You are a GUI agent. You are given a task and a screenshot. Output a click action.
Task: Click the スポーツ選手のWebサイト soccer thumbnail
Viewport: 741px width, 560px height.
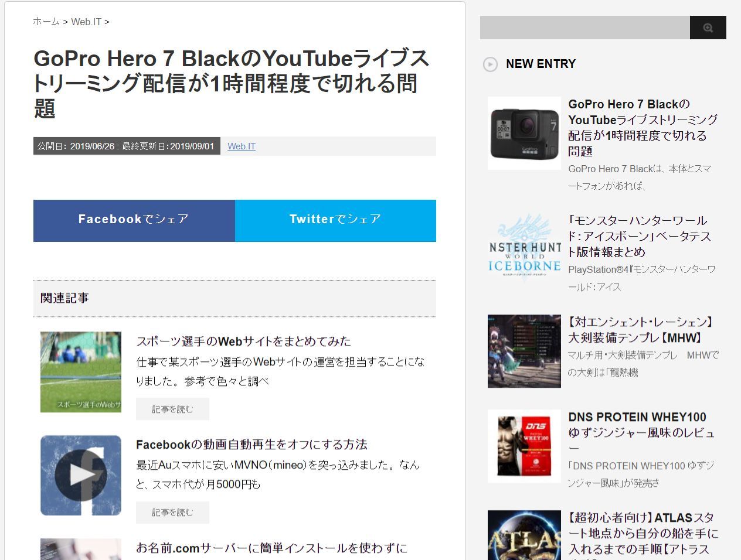click(x=80, y=371)
